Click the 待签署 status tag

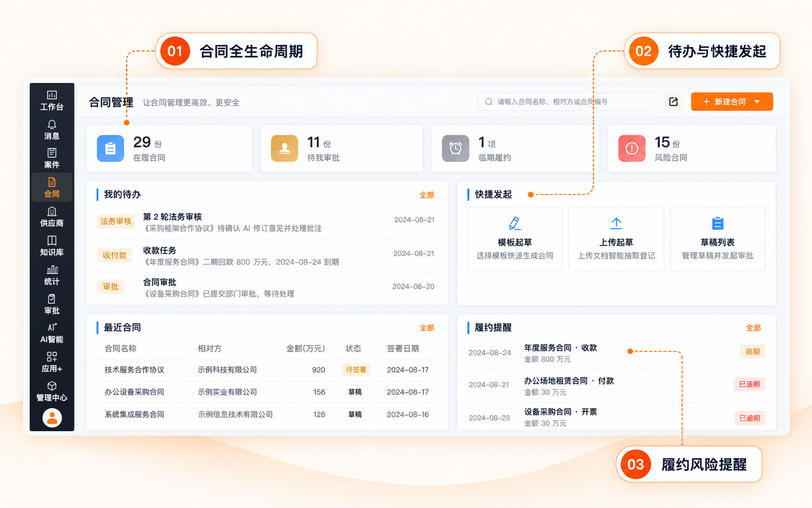coord(356,370)
